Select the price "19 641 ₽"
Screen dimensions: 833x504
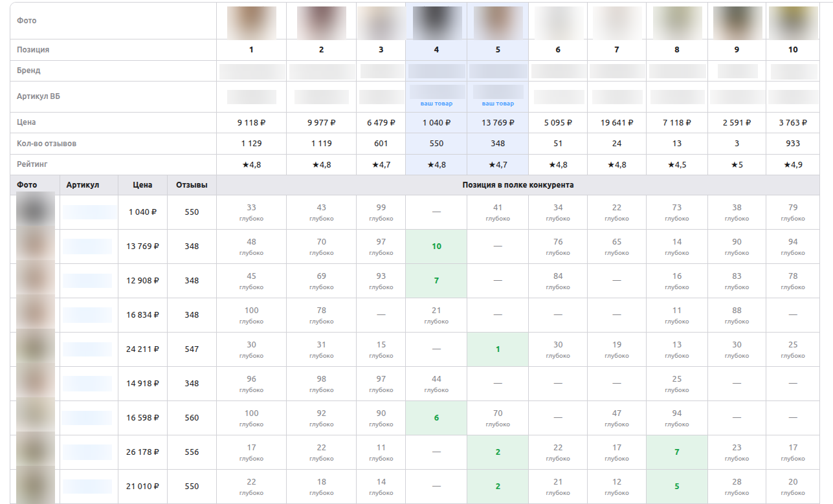[x=617, y=122]
